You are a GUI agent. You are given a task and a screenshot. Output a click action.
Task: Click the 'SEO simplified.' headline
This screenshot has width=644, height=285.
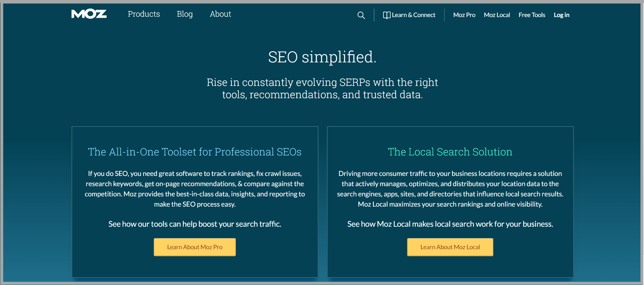(x=322, y=57)
